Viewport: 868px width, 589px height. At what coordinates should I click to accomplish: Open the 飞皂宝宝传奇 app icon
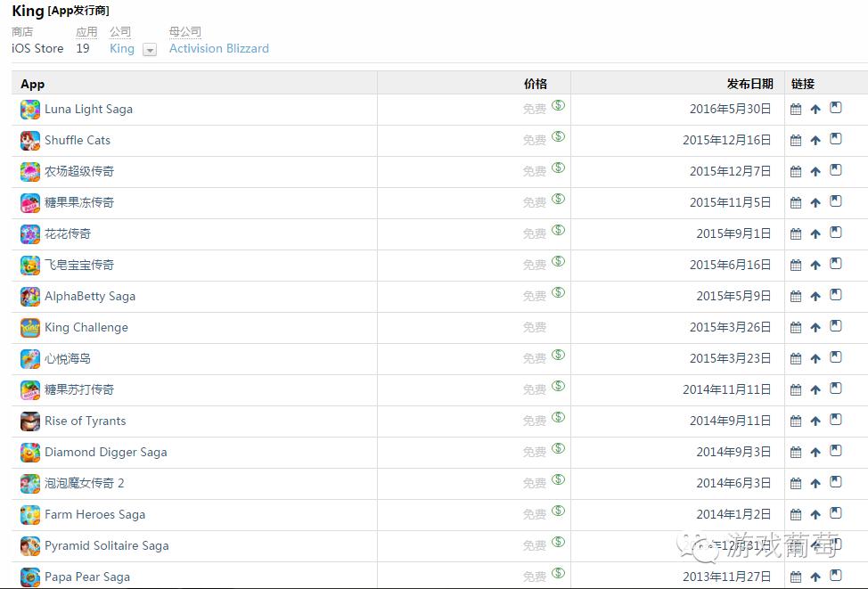30,266
